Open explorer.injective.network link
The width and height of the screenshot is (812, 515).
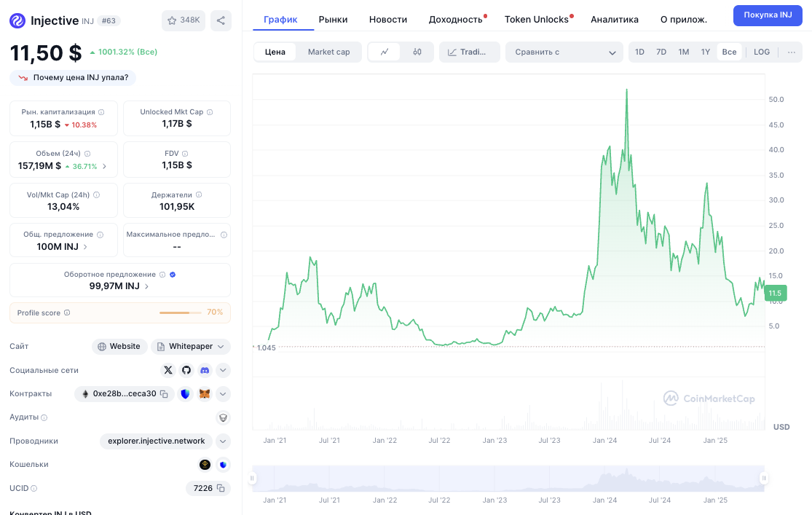coord(157,441)
